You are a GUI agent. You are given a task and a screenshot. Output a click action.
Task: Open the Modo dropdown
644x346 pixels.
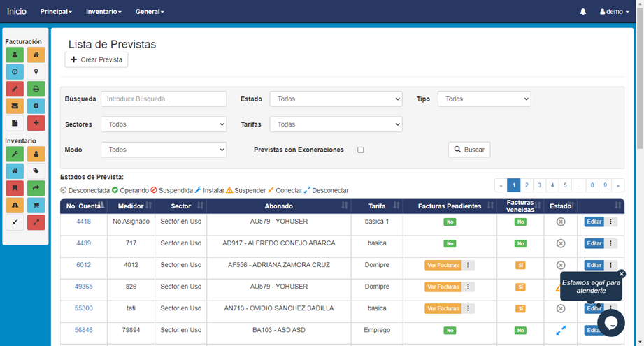[164, 150]
